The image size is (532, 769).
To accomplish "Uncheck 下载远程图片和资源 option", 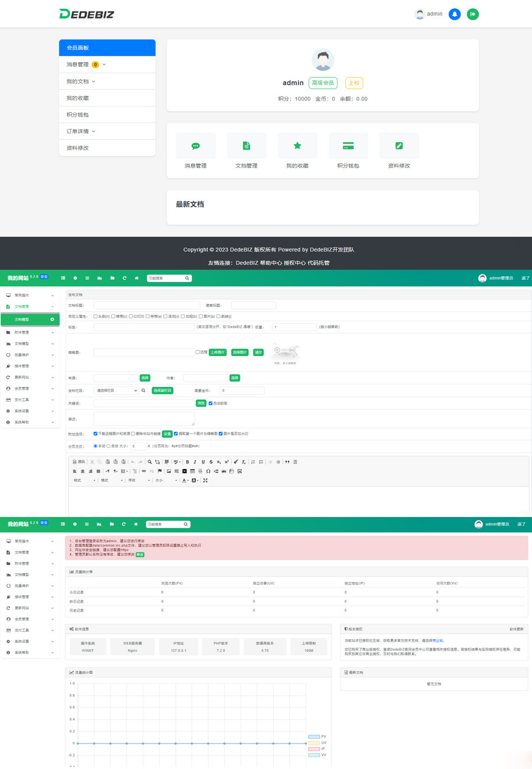I will [x=96, y=433].
